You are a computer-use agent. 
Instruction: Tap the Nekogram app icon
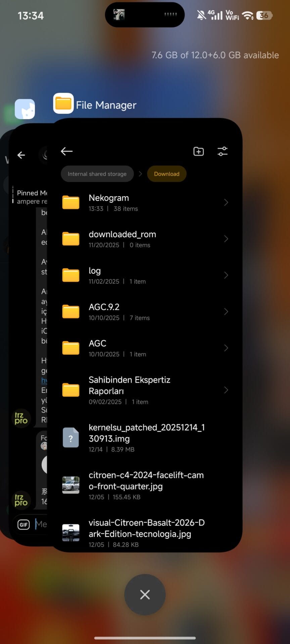tap(25, 109)
